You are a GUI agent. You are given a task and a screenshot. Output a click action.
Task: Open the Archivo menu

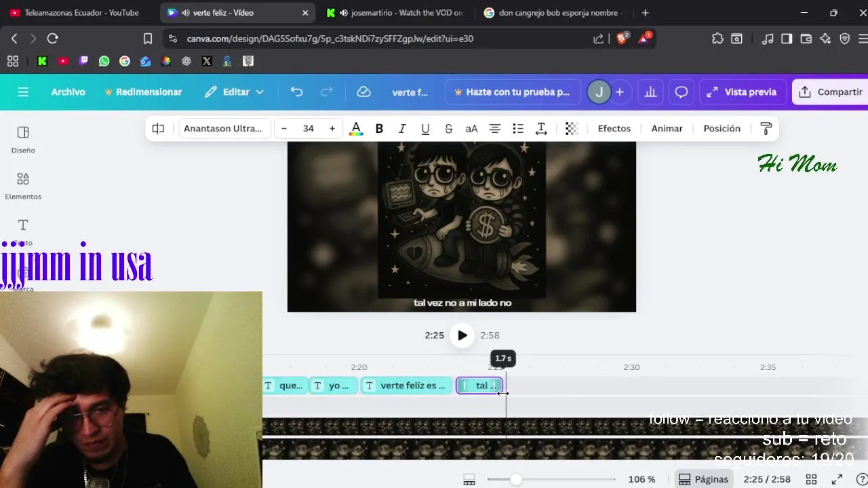(68, 92)
